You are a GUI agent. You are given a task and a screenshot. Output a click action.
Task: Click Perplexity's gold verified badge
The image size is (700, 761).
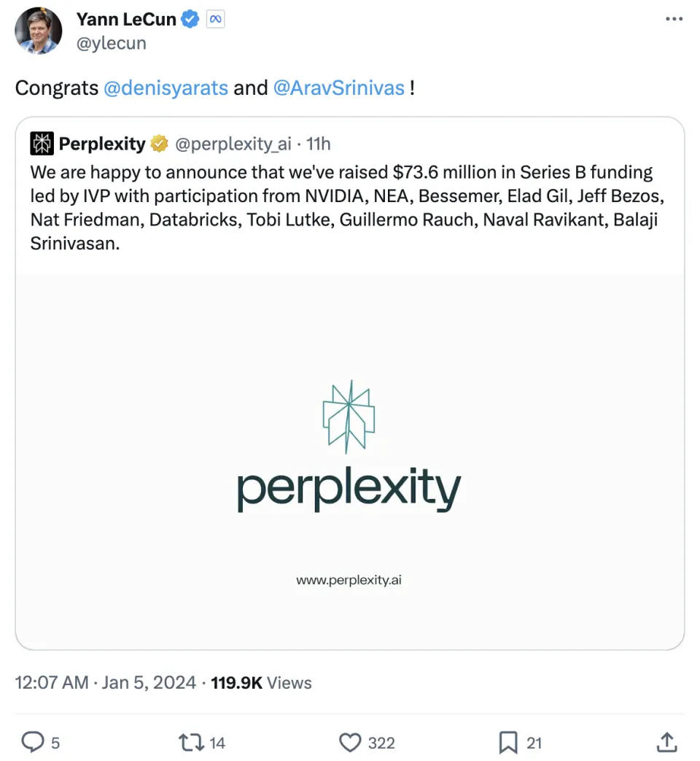tap(158, 144)
